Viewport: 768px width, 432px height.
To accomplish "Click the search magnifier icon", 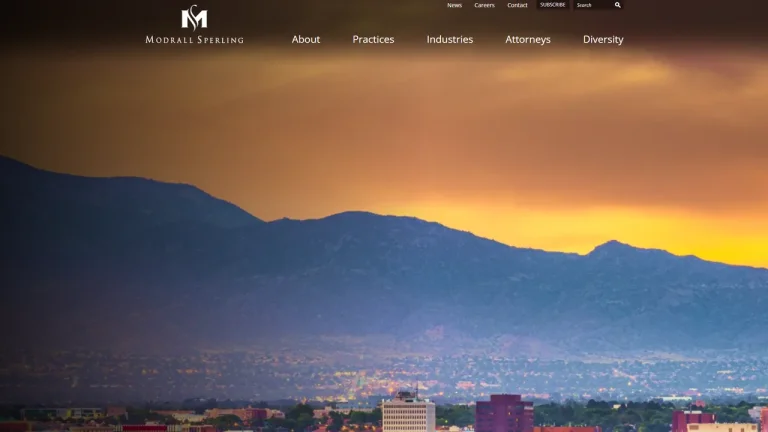I will (618, 5).
